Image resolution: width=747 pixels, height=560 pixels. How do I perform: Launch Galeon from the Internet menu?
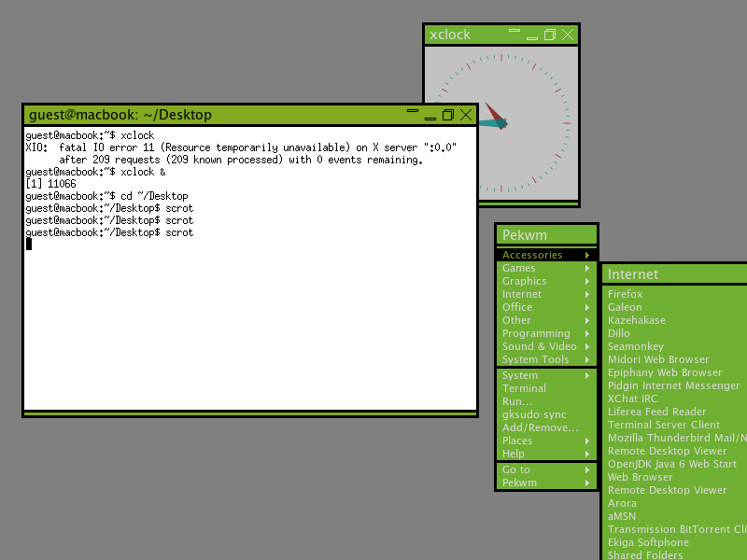point(674,307)
